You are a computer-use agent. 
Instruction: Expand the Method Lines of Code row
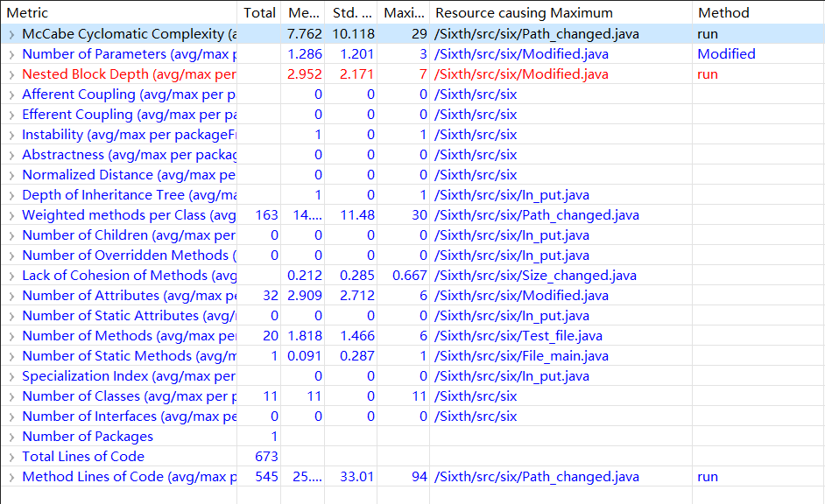point(11,477)
